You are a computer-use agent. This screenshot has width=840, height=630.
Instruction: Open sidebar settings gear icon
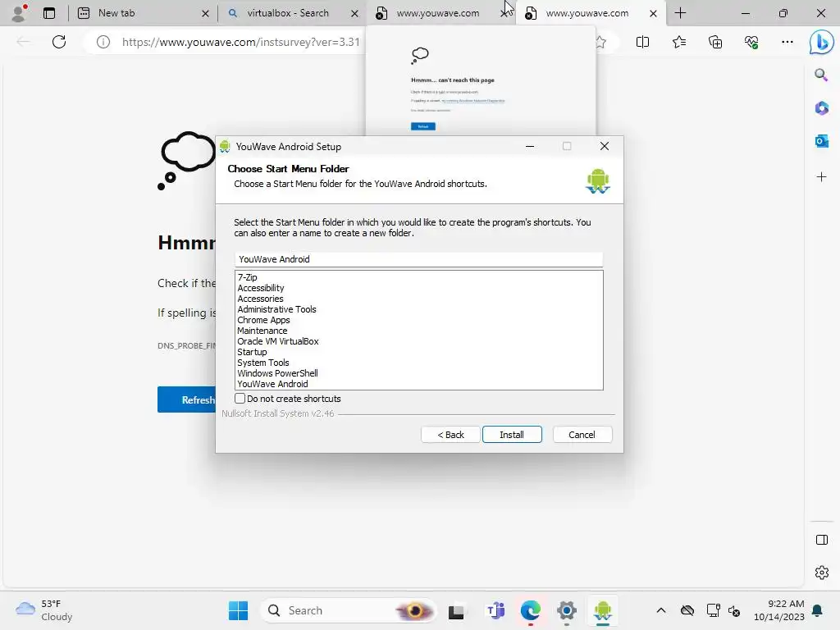pyautogui.click(x=821, y=573)
